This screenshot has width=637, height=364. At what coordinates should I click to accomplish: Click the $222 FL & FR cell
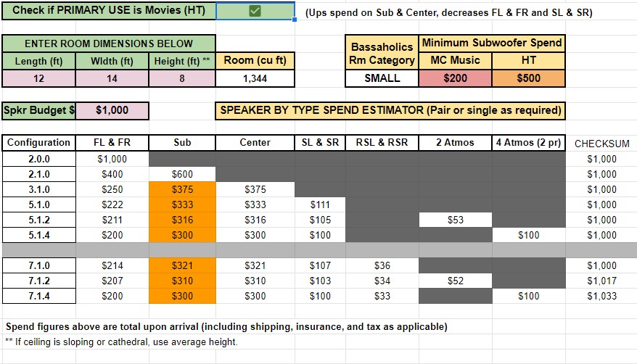tap(112, 204)
